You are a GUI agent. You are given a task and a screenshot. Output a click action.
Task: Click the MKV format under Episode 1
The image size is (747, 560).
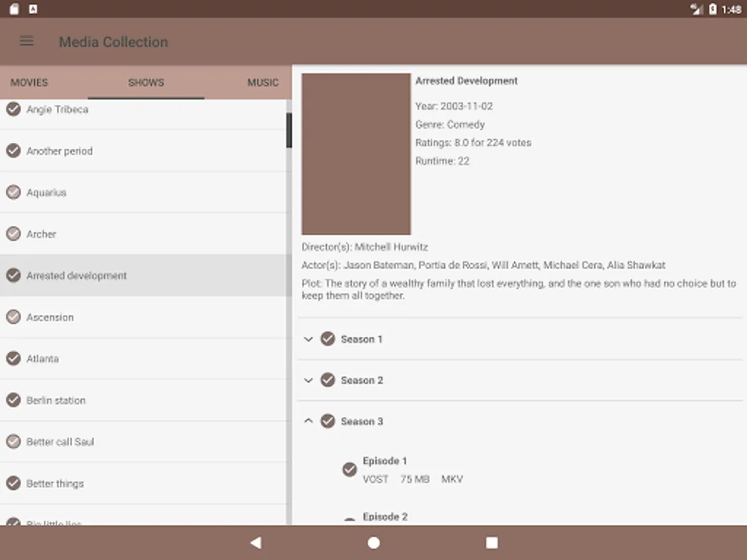tap(452, 479)
